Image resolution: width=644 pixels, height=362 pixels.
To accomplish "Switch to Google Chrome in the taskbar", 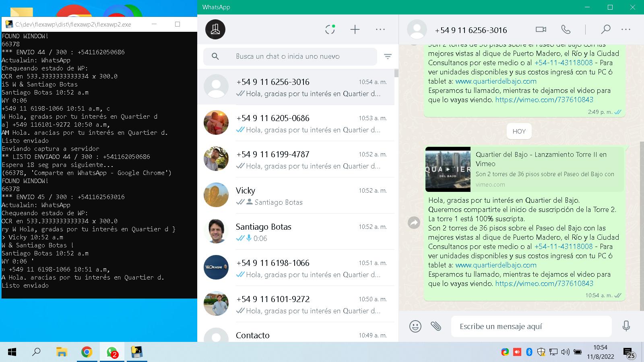I will [x=87, y=352].
